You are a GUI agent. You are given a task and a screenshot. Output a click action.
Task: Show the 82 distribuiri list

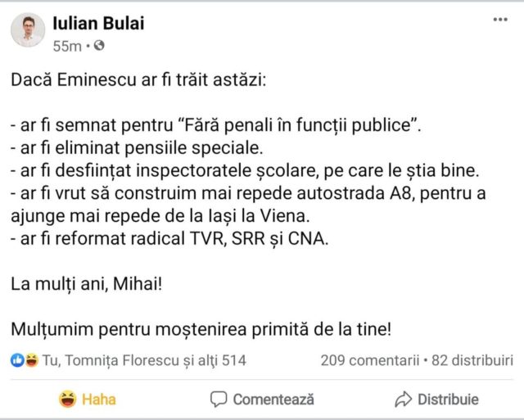pos(471,360)
